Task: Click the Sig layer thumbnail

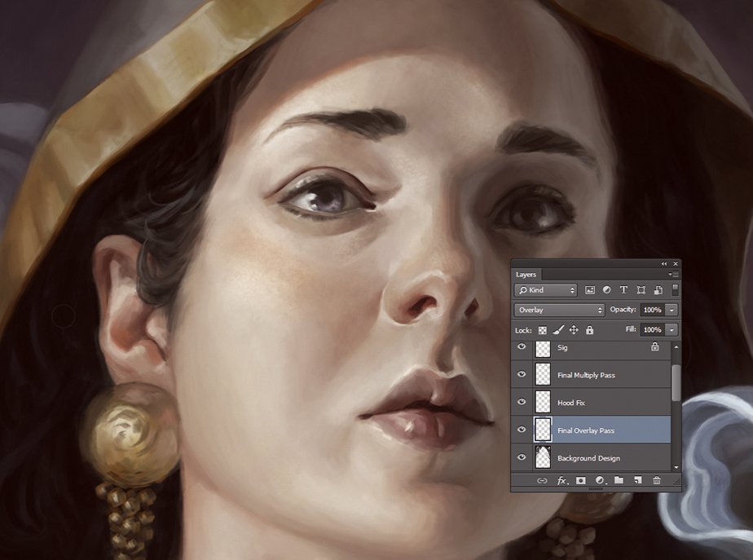Action: 543,349
